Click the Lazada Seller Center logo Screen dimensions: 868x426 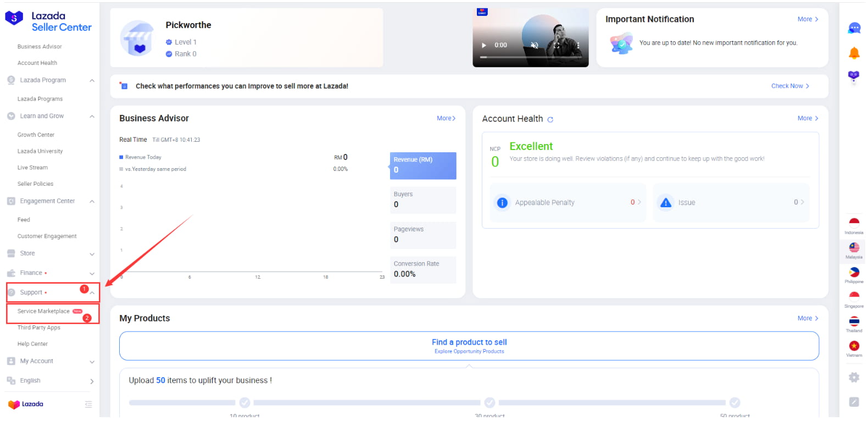(x=48, y=21)
